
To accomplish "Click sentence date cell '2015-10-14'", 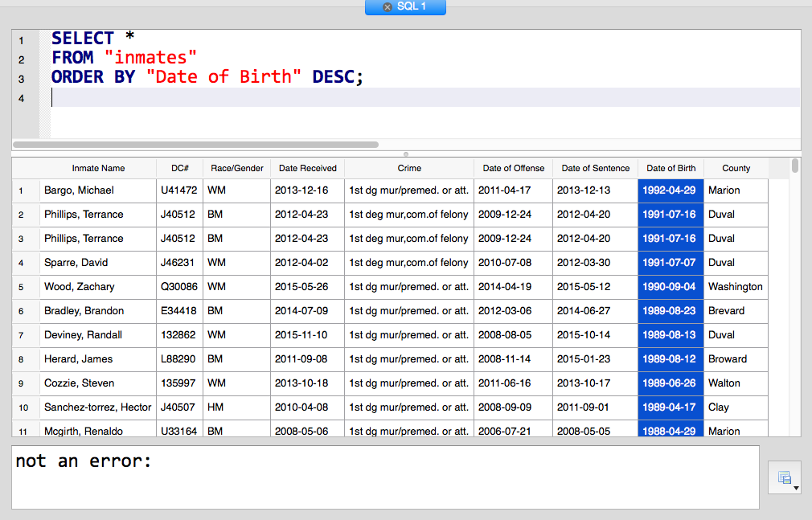I will tap(596, 335).
